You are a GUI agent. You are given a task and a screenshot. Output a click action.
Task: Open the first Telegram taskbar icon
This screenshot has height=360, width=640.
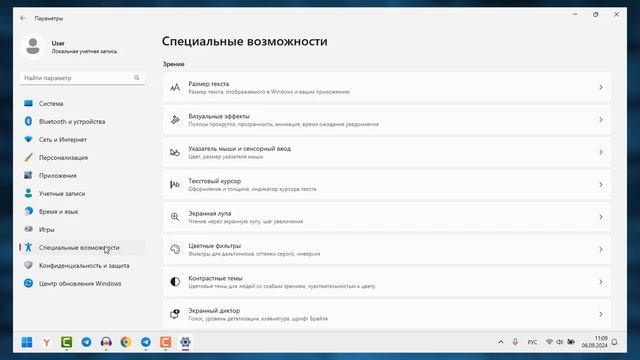(x=86, y=342)
